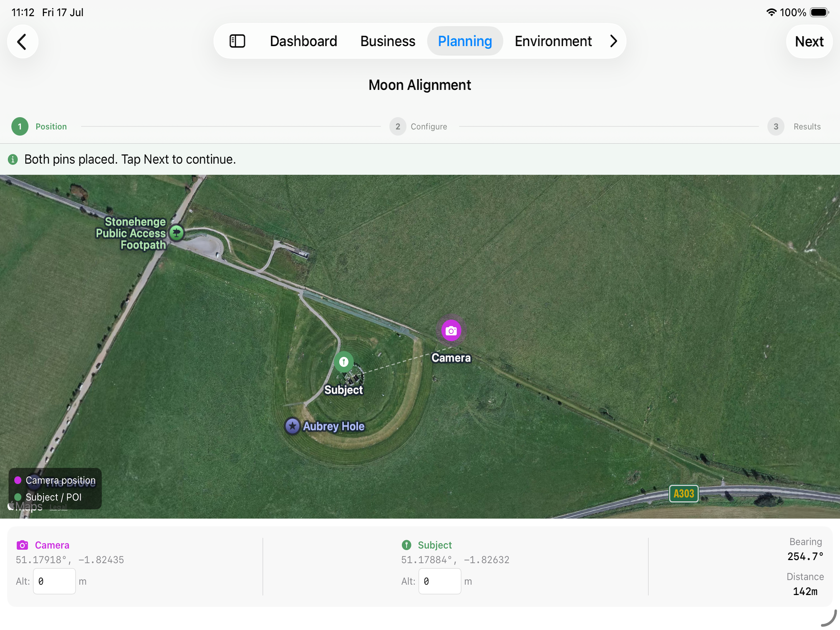Tap the Stonehenge Public Access Footpath marker
Image resolution: width=840 pixels, height=630 pixels.
click(x=176, y=232)
